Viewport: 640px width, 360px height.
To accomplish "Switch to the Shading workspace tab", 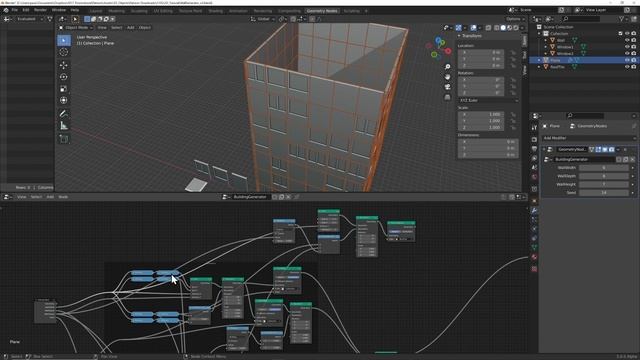I will point(216,11).
